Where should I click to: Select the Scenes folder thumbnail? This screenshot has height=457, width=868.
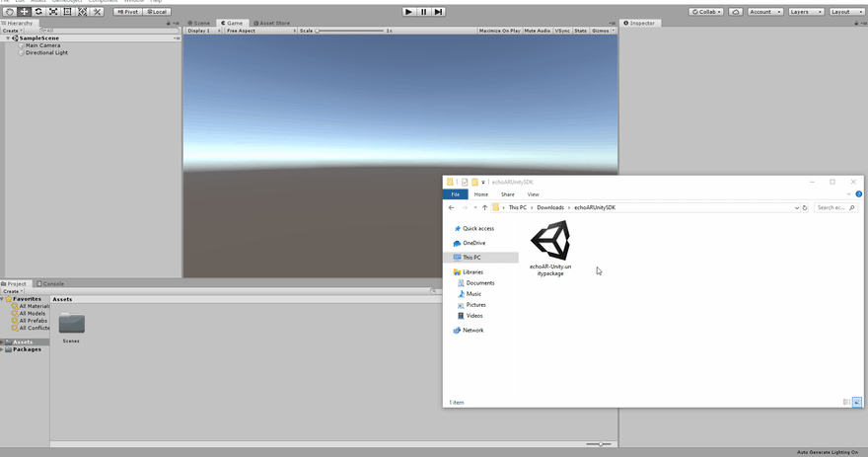point(71,324)
